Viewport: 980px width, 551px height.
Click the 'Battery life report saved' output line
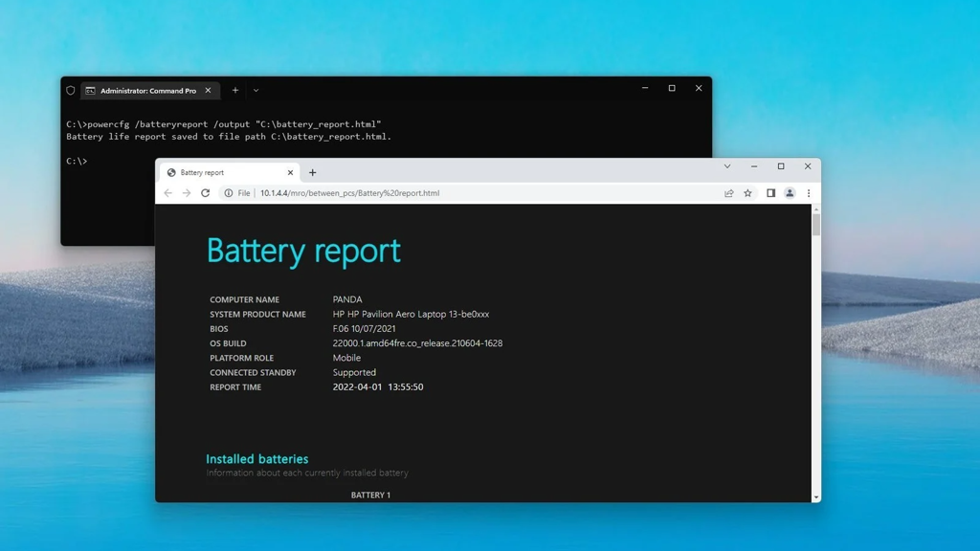click(229, 137)
